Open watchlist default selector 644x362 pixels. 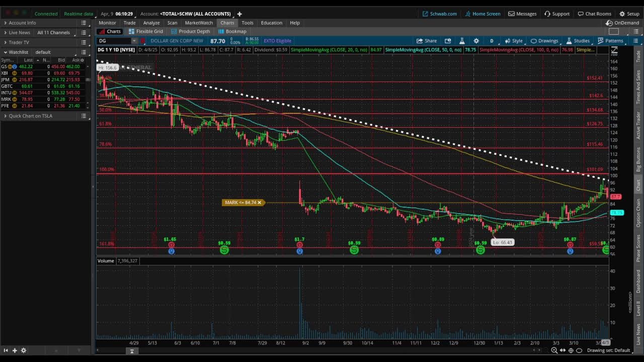[55, 52]
